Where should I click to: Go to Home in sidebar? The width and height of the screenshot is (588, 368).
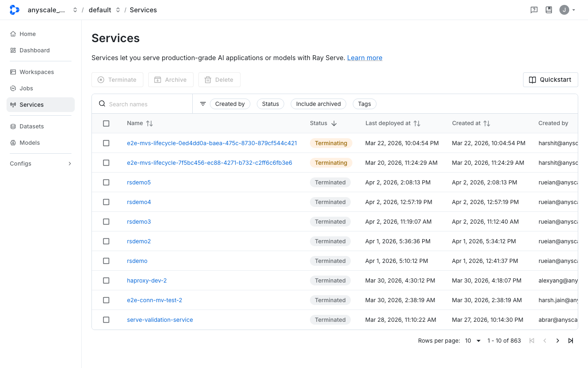tap(40, 34)
